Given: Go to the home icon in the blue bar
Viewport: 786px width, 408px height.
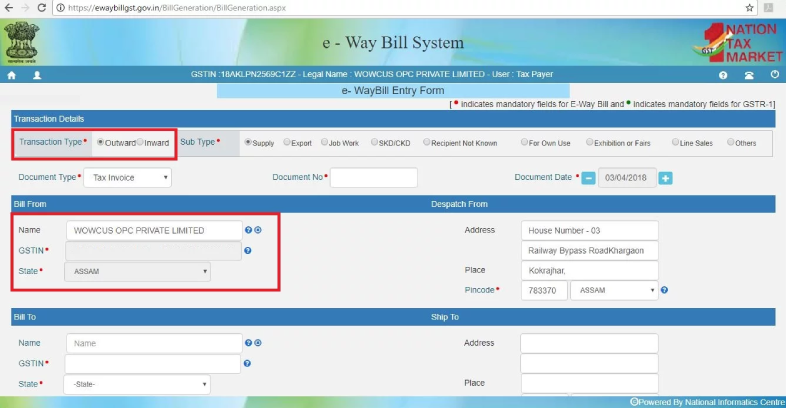Looking at the screenshot, I should pyautogui.click(x=11, y=75).
